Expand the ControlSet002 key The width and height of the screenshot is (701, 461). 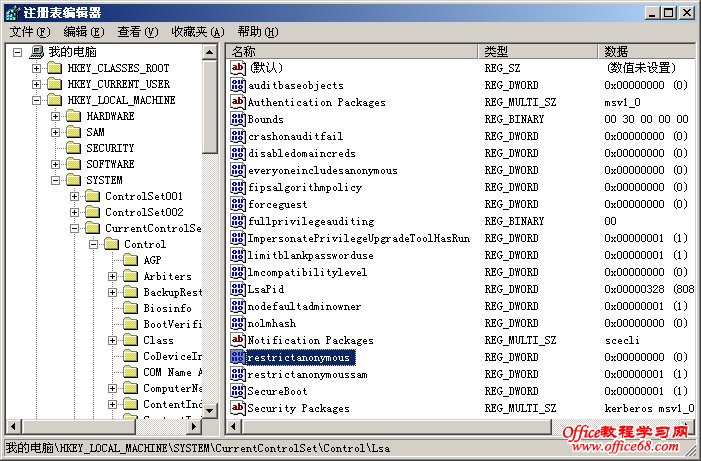74,212
